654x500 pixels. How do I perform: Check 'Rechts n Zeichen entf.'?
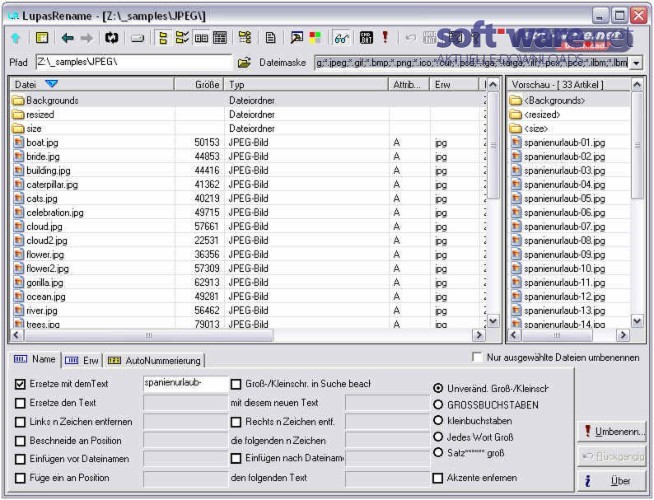(236, 422)
